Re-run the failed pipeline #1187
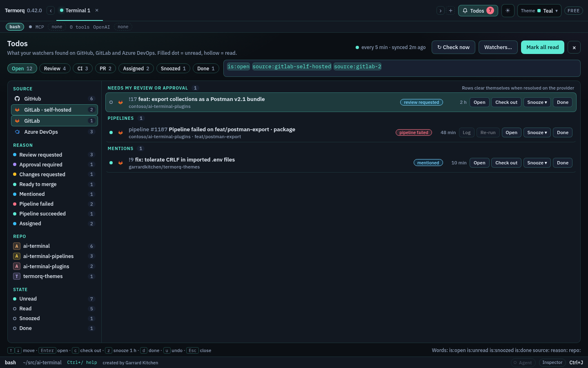 488,132
